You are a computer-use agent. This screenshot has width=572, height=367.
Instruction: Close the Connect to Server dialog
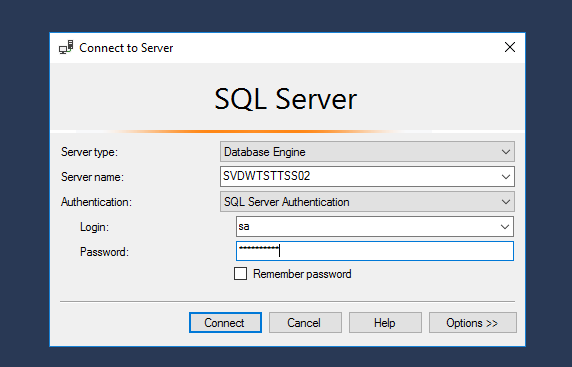[510, 47]
